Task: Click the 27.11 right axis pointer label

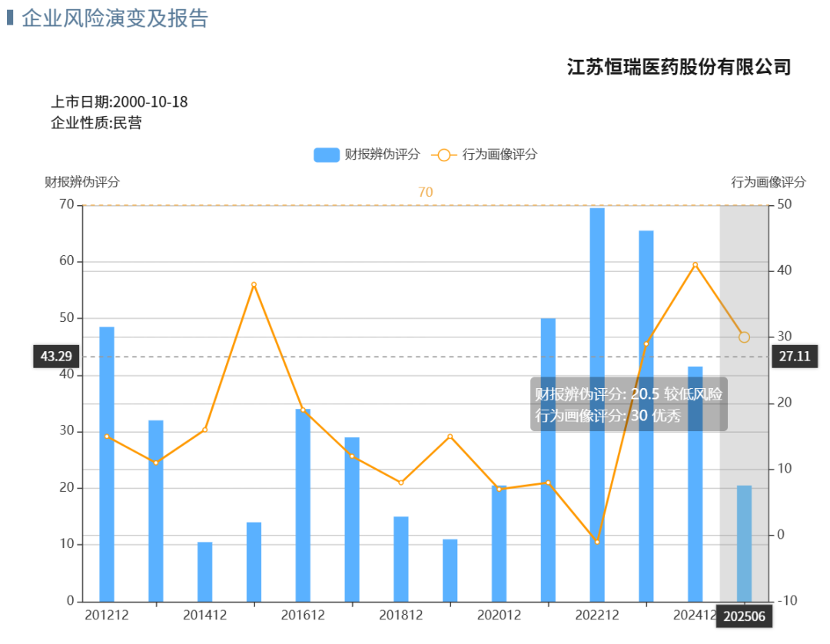Action: 795,356
